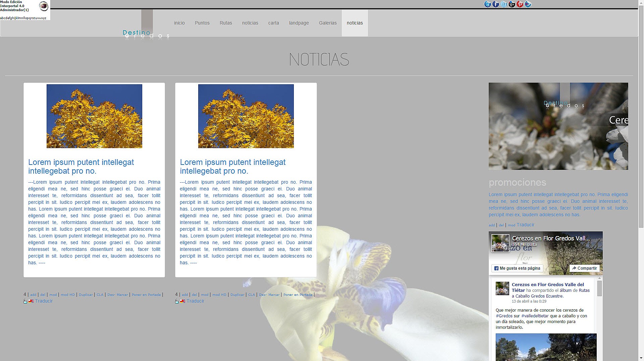Click 'add' link under first news card
The image size is (644, 361).
coord(33,295)
